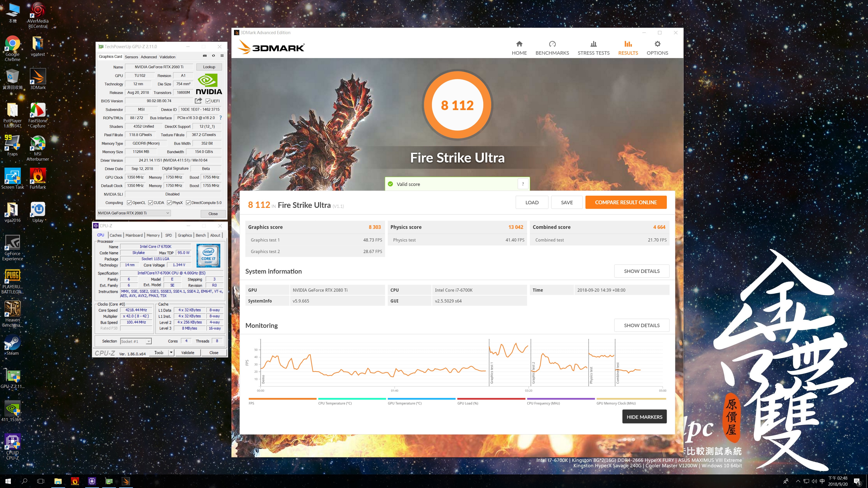Click the Lookup button in GPU-Z
The height and width of the screenshot is (488, 868).
(x=209, y=67)
